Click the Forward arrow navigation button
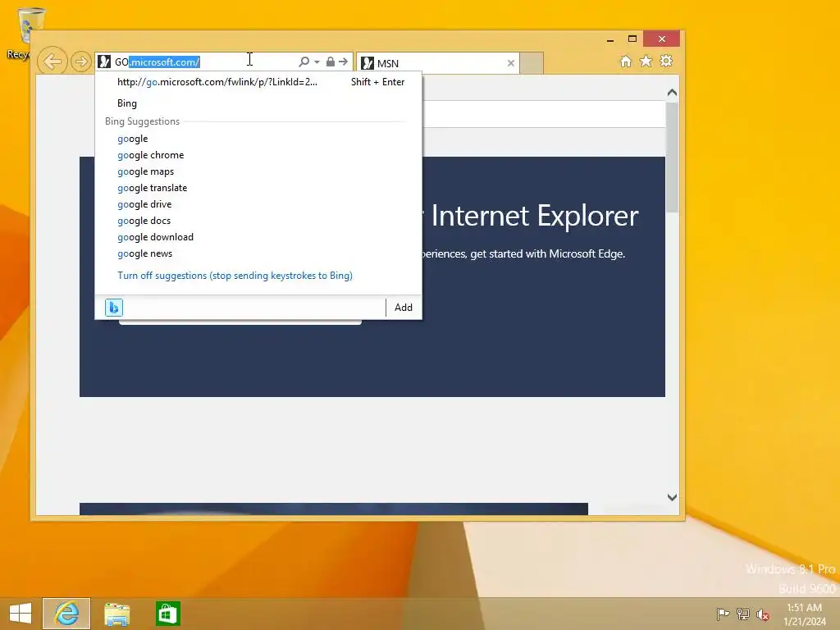Image resolution: width=840 pixels, height=630 pixels. tap(81, 62)
